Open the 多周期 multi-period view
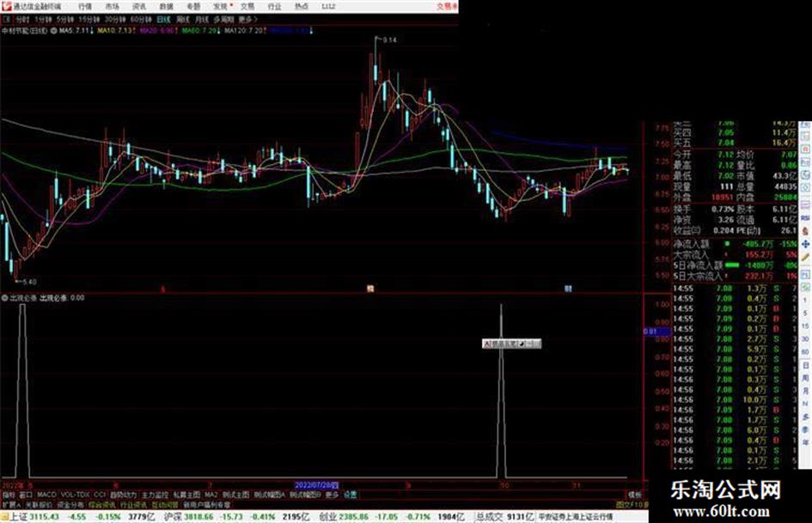Screen dimensions: 812x523 [x=223, y=19]
